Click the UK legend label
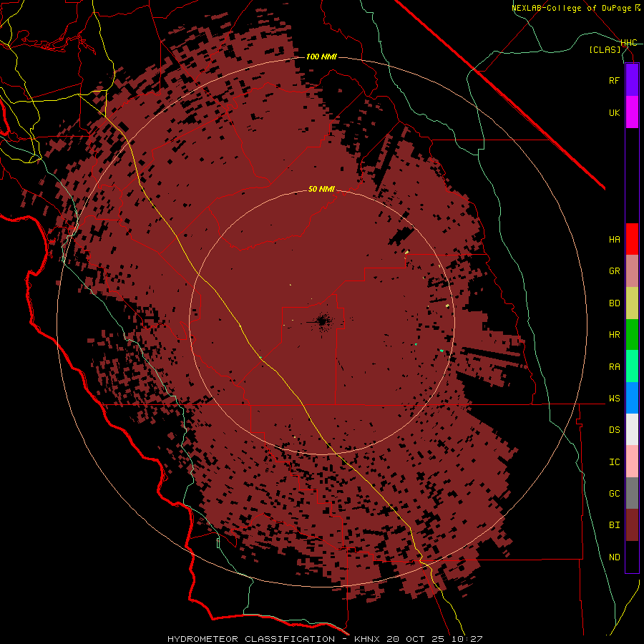 (x=614, y=112)
